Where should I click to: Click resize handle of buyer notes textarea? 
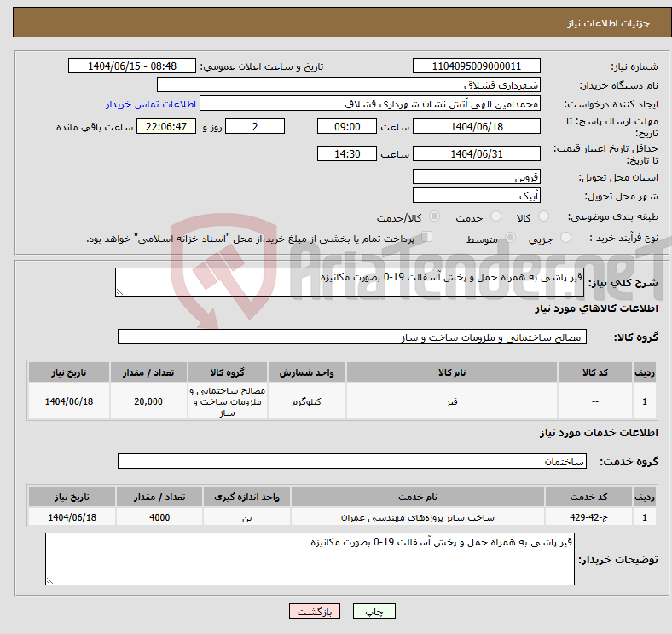(x=49, y=581)
